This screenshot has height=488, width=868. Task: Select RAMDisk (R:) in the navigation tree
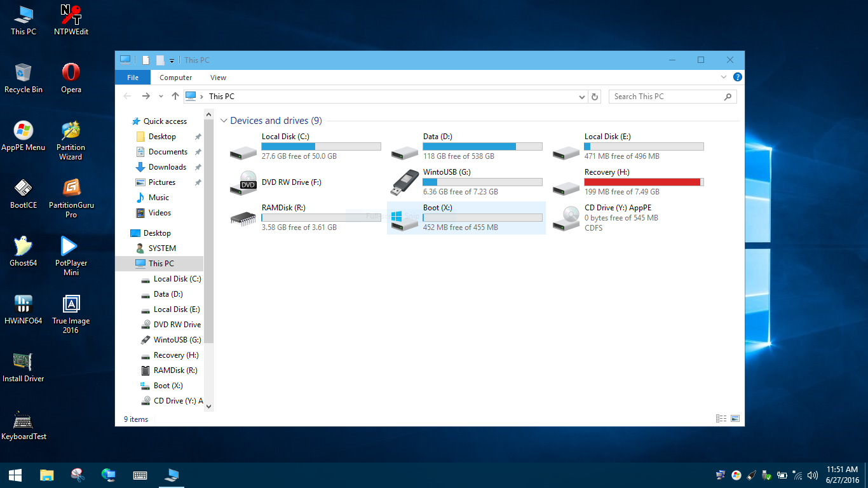pyautogui.click(x=175, y=370)
